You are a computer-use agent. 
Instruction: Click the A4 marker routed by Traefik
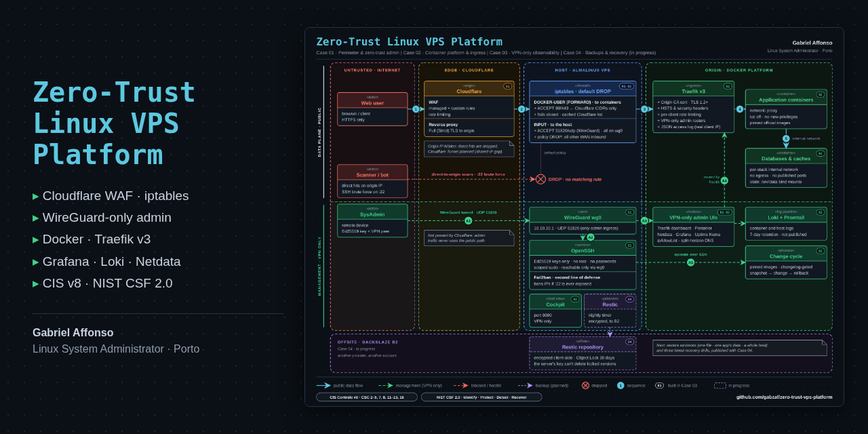724,180
